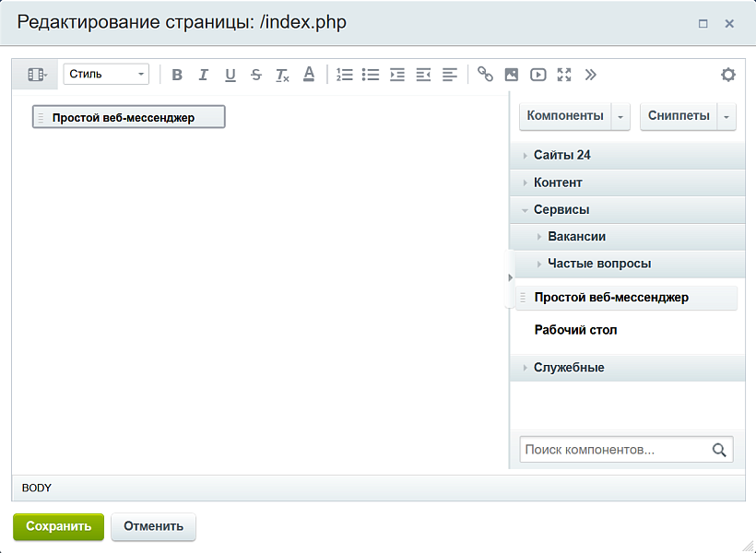Viewport: 756px width, 553px height.
Task: Open the Стиль style dropdown
Action: pyautogui.click(x=104, y=74)
